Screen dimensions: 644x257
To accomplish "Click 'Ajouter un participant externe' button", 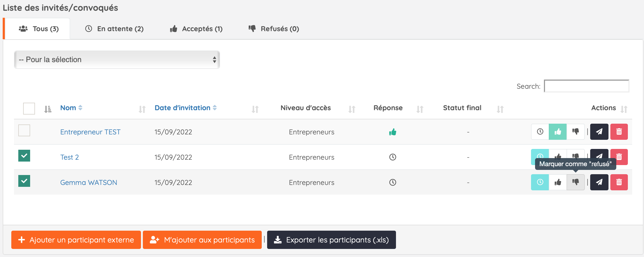I will point(76,240).
